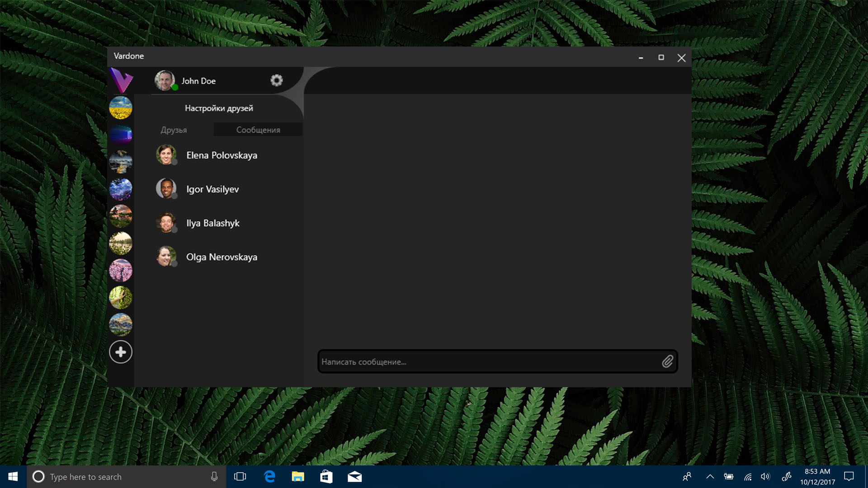
Task: Maximize the Vardone window
Action: [x=661, y=57]
